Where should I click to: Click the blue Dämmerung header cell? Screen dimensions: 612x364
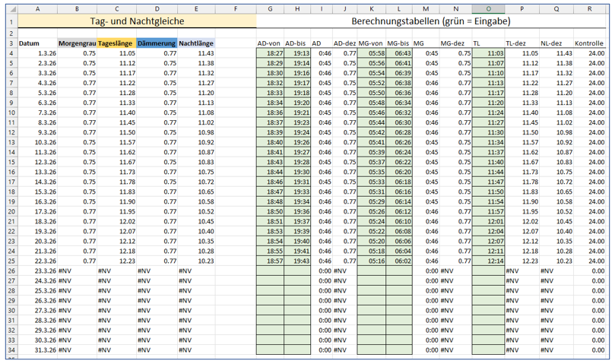(156, 43)
